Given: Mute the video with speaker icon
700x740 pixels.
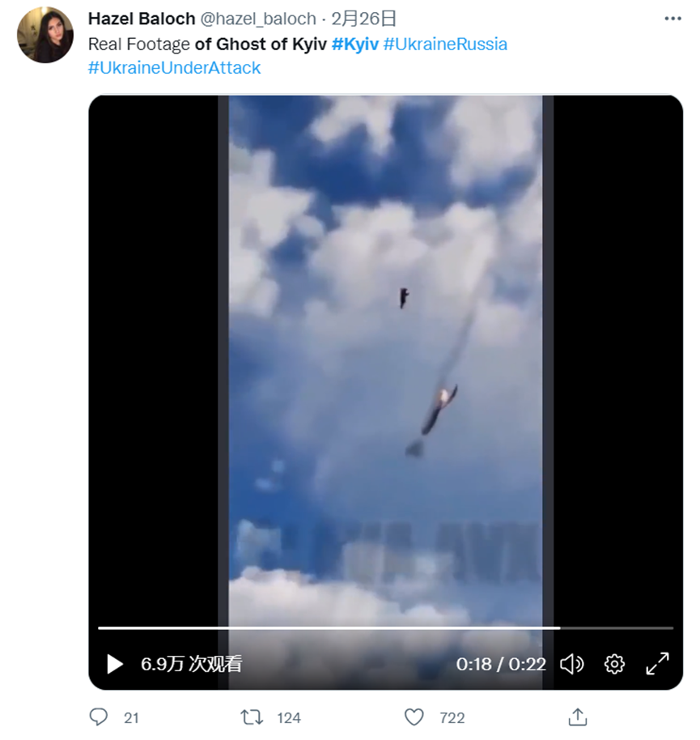Looking at the screenshot, I should click(x=571, y=664).
